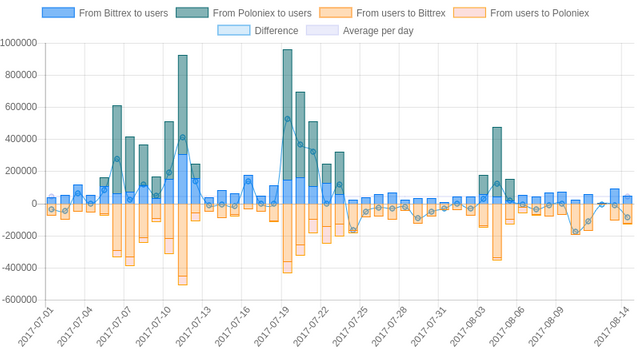Click the tall Poloniex bar near 2017-07-11
Viewport: 640px width, 360px height.
click(x=183, y=105)
